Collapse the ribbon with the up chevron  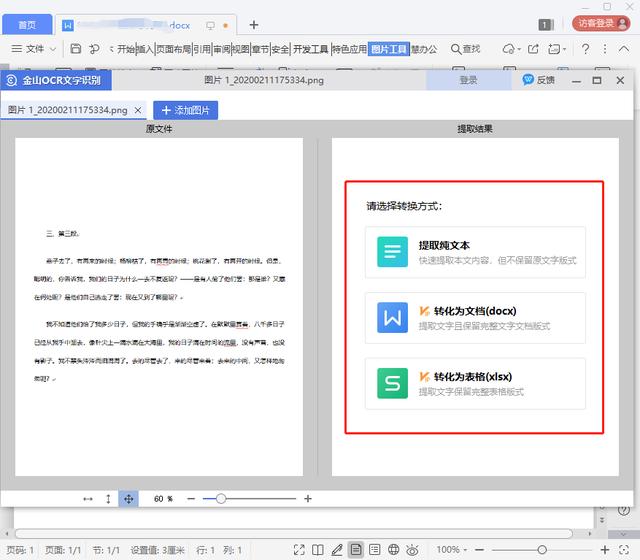(623, 49)
